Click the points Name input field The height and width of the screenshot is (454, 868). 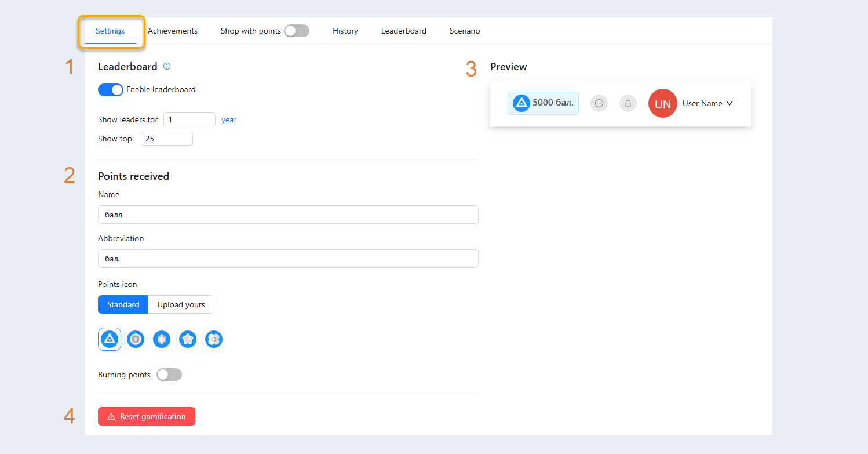(x=288, y=215)
